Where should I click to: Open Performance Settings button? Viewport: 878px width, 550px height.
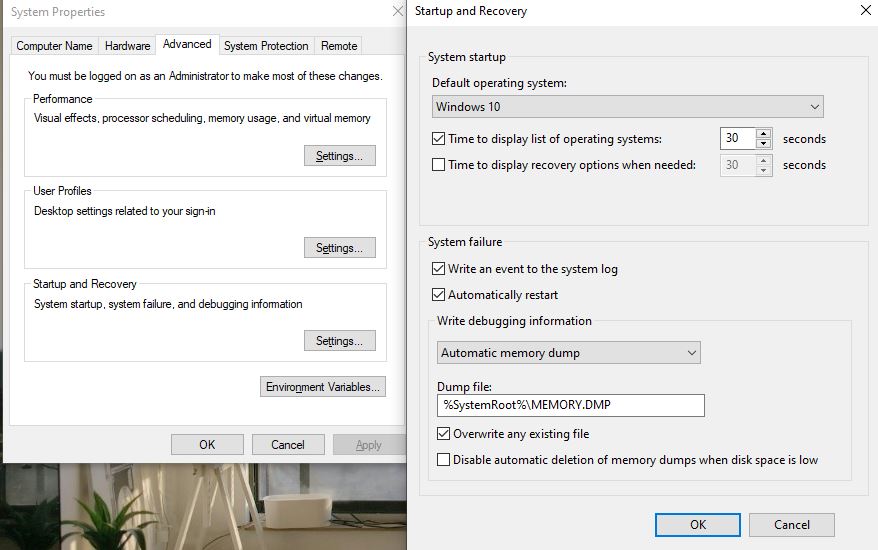[x=340, y=156]
